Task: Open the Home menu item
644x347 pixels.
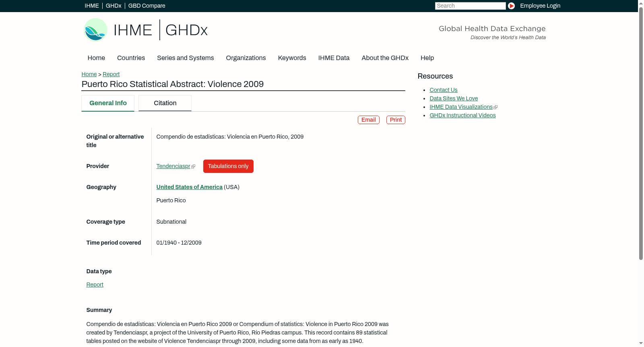Action: 96,58
